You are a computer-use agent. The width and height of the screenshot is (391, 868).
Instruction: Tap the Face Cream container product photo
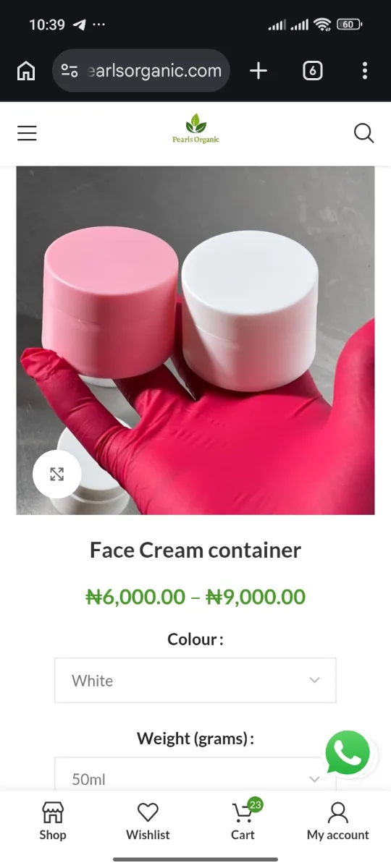(x=195, y=341)
